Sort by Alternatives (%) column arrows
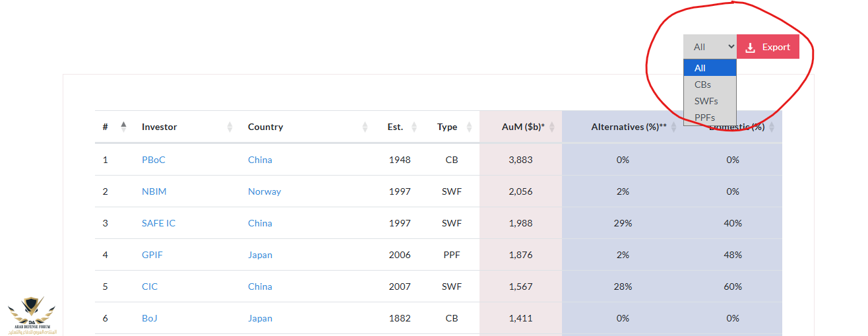Image resolution: width=868 pixels, height=336 pixels. [673, 127]
